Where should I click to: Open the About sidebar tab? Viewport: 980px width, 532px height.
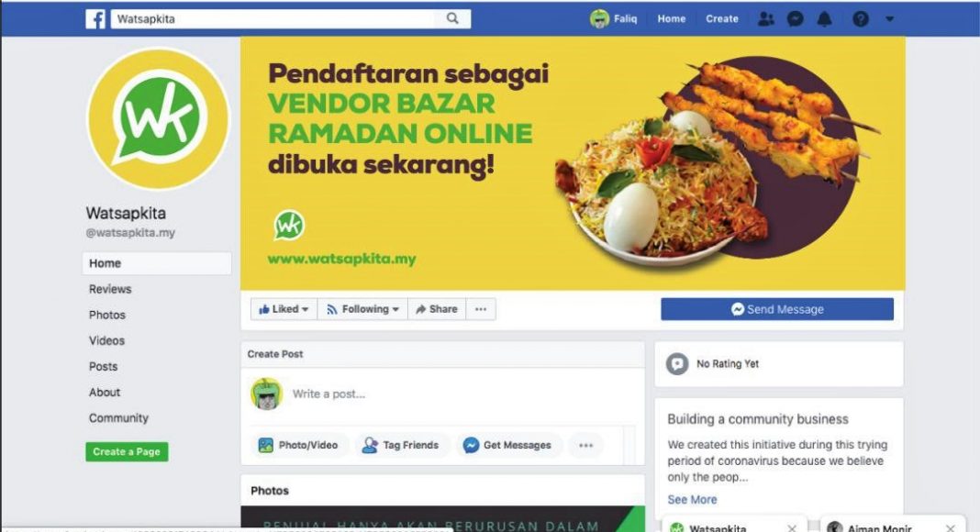(105, 393)
